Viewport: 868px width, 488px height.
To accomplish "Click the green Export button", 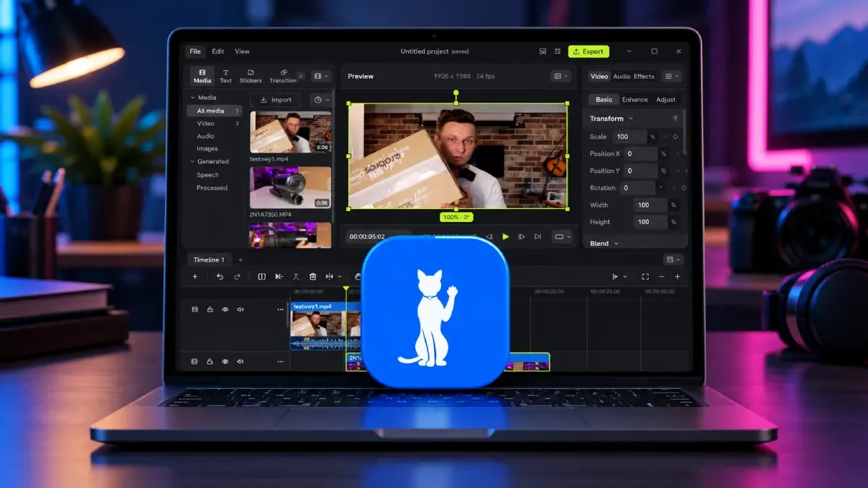I will [x=588, y=51].
